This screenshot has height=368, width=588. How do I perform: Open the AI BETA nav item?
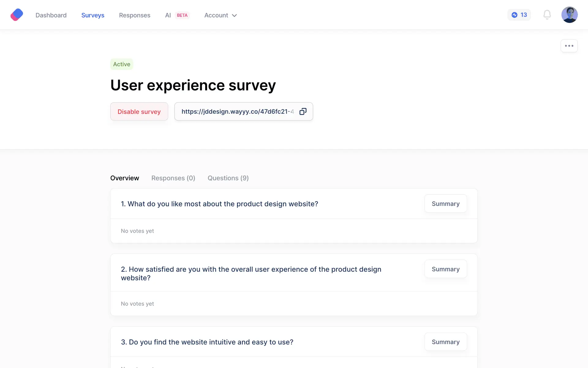pos(177,15)
